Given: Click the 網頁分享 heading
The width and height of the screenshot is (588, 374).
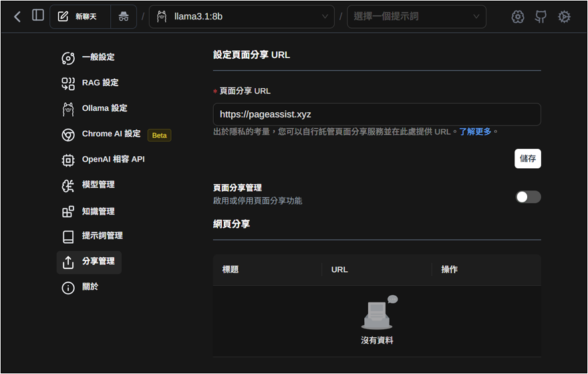Looking at the screenshot, I should (x=231, y=224).
